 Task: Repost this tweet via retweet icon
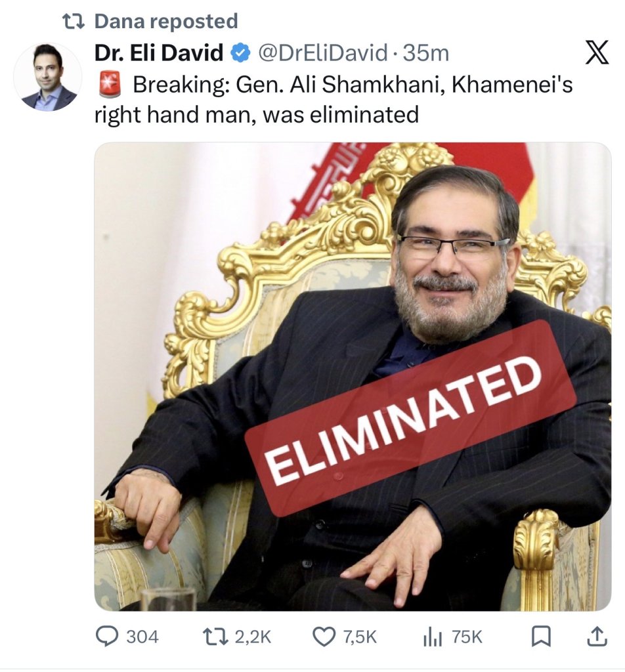(216, 637)
